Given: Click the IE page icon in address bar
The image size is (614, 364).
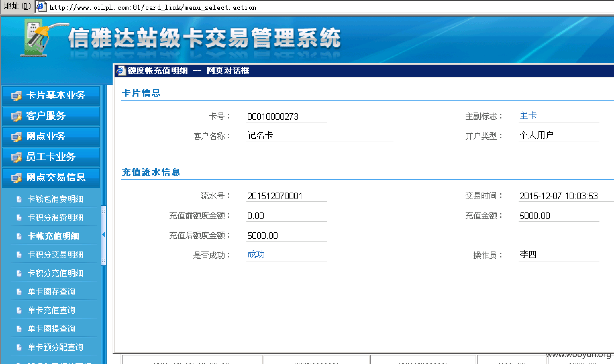Looking at the screenshot, I should [x=41, y=7].
